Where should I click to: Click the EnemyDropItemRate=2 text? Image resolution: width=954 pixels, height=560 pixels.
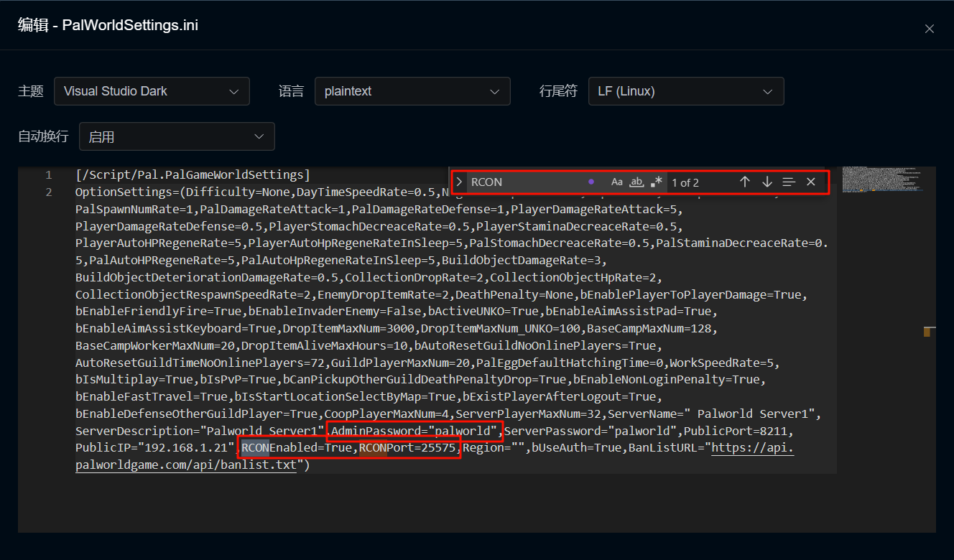click(383, 294)
